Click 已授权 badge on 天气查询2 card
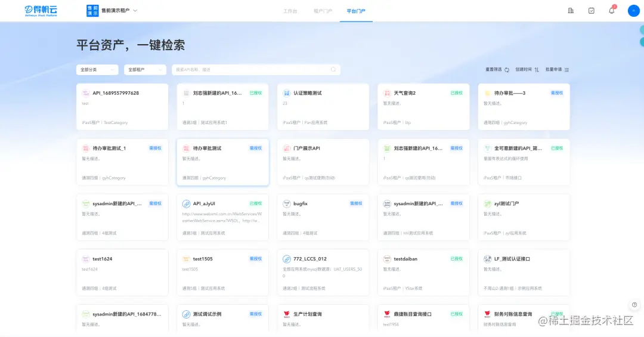 click(456, 93)
